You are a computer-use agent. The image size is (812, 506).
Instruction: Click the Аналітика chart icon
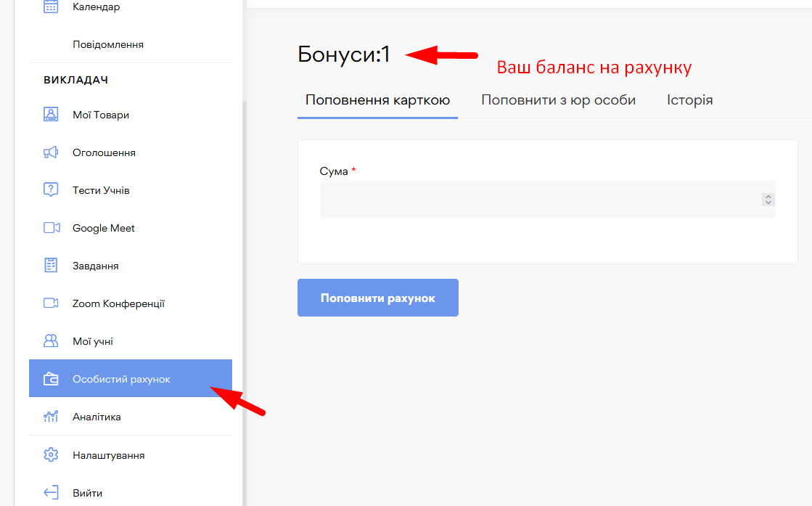pyautogui.click(x=51, y=417)
